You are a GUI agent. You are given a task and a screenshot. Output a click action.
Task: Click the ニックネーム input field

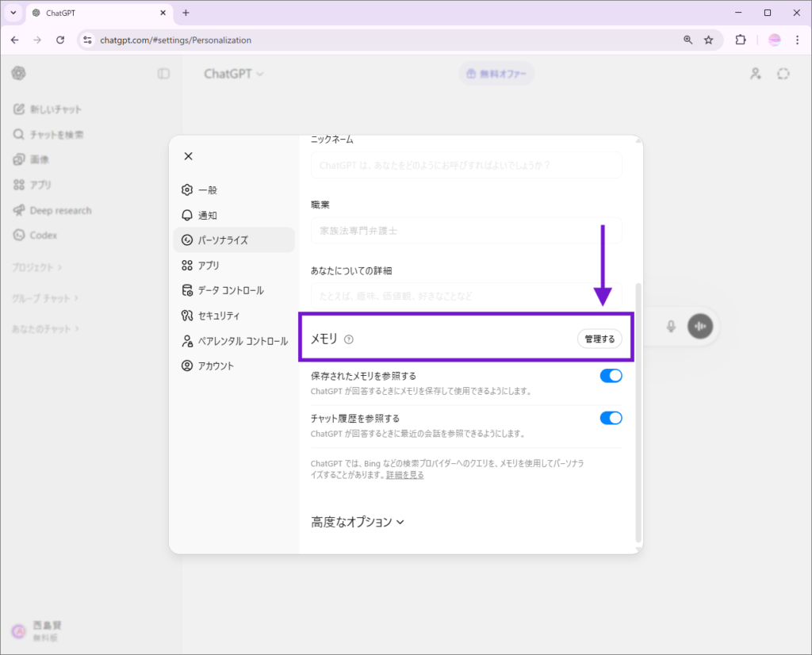point(466,166)
